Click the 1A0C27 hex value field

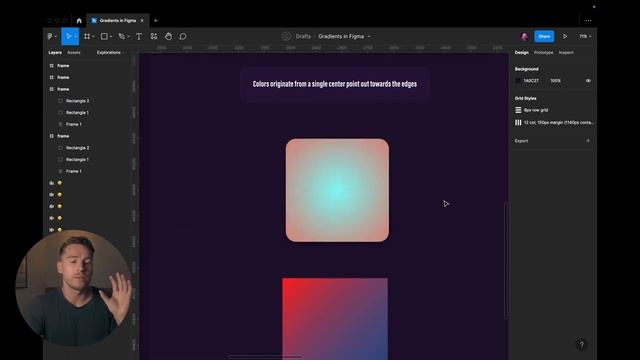531,81
